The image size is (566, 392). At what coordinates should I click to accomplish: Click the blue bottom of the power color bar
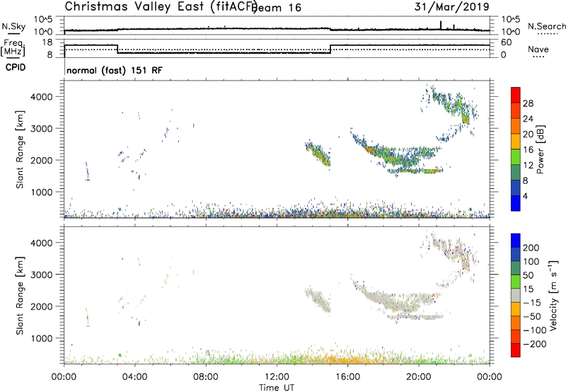516,203
